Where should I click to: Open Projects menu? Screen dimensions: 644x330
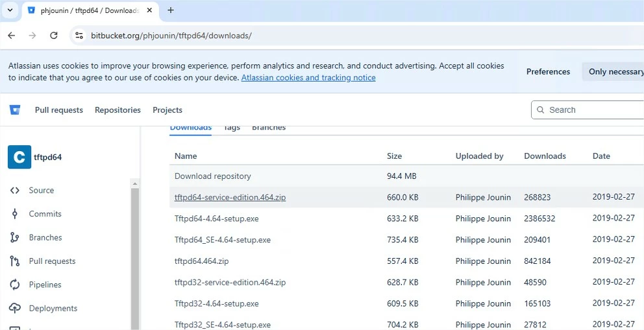(167, 110)
